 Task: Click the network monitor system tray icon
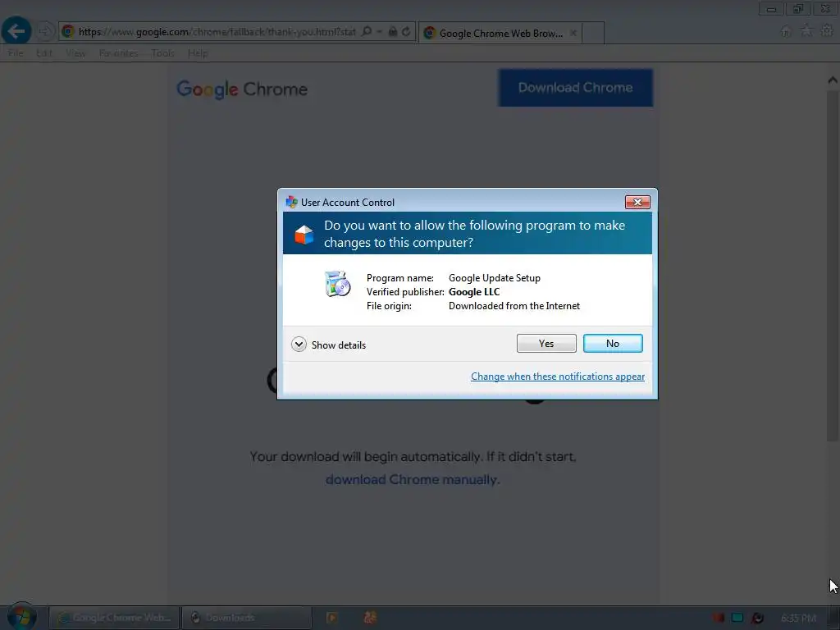click(737, 618)
